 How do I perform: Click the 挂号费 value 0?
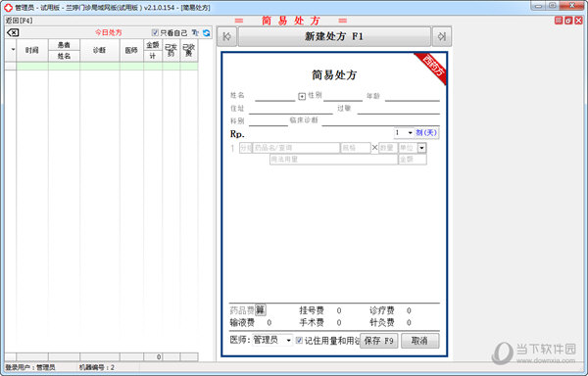(339, 310)
